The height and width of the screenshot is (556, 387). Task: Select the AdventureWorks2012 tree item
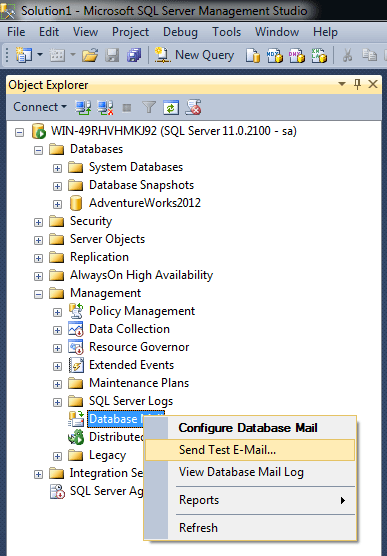(145, 203)
